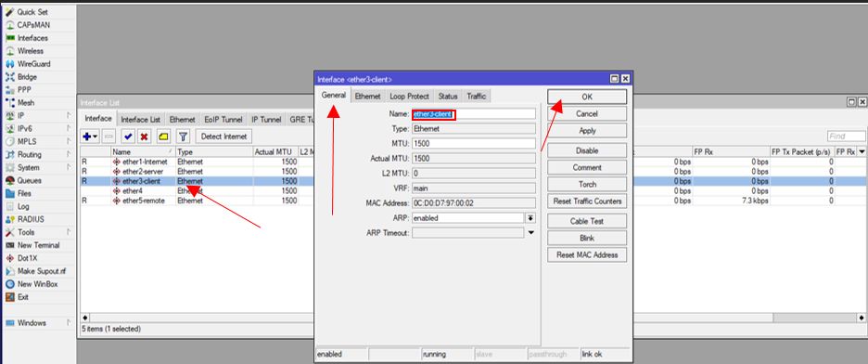Screen dimensions: 868x364
Task: Open column chooser dropdown in table header
Action: (x=862, y=151)
